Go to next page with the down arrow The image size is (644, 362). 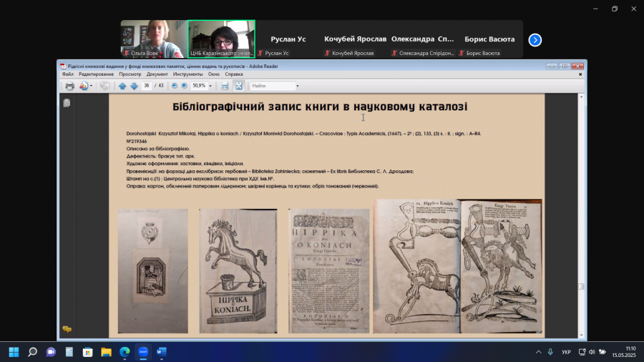[x=134, y=86]
